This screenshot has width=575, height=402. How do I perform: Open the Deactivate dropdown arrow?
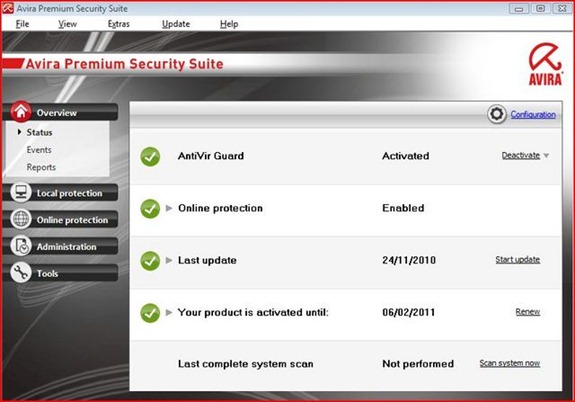546,156
